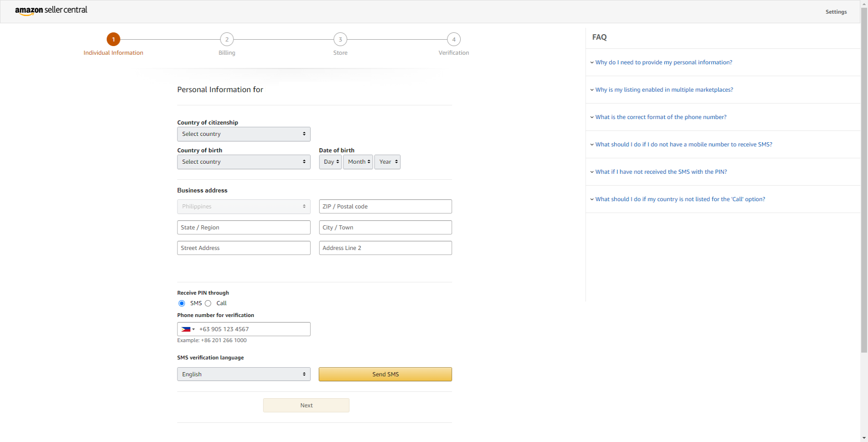Screen dimensions: 868x442
Task: Open the Country of citizenship dropdown
Action: [x=244, y=134]
